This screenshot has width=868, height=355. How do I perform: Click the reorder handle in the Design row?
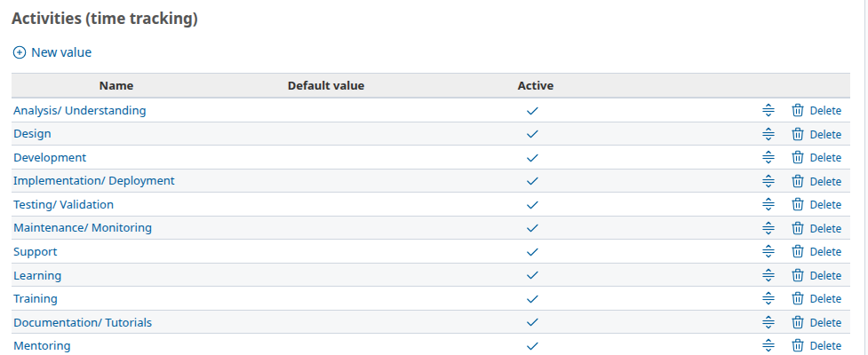[768, 134]
